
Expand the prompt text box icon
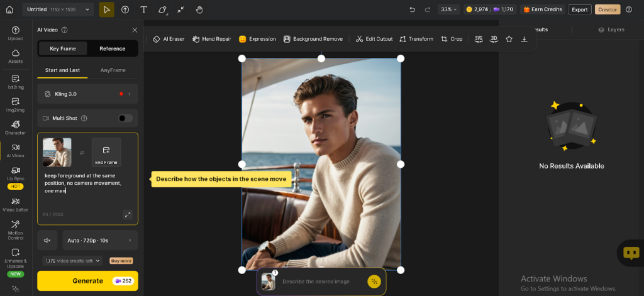coord(128,214)
